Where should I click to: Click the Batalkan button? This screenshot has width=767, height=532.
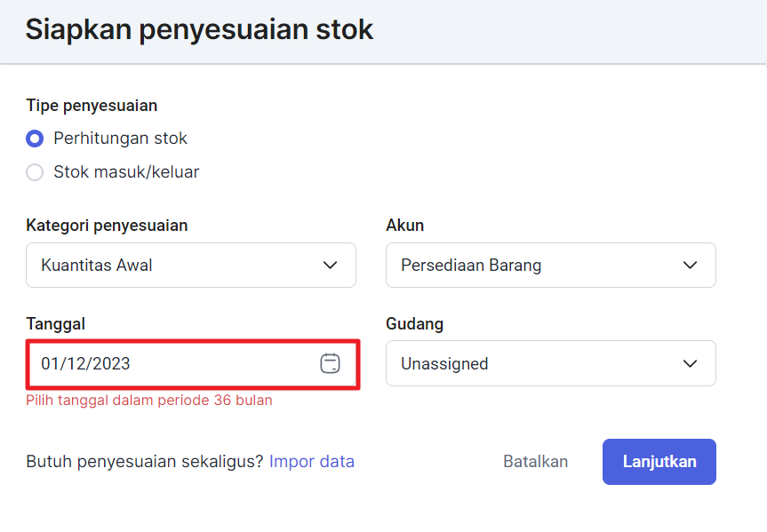536,462
